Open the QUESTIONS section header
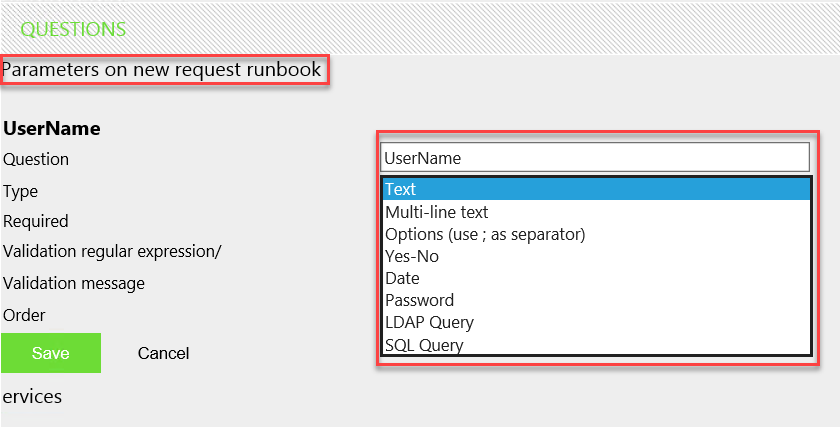The image size is (840, 427). tap(73, 29)
